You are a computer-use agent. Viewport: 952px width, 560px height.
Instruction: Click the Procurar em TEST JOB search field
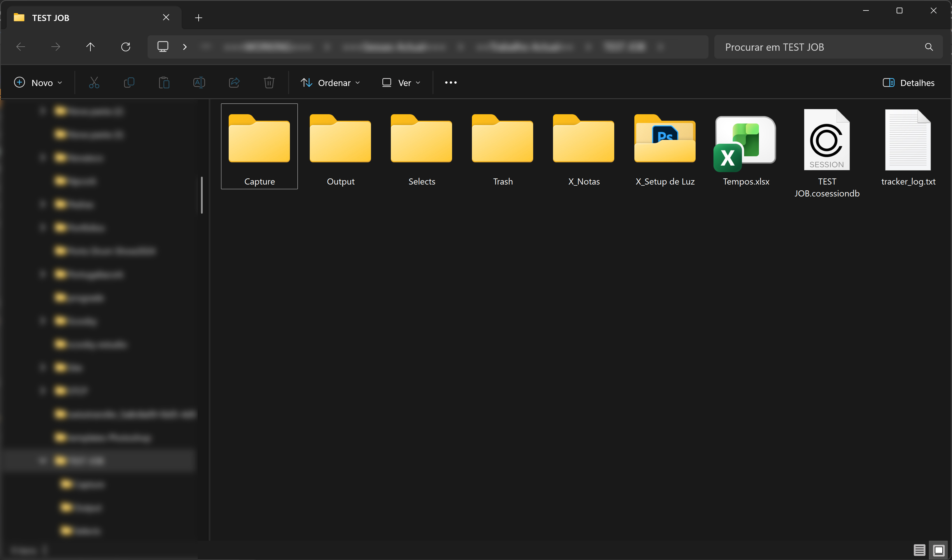pos(828,47)
